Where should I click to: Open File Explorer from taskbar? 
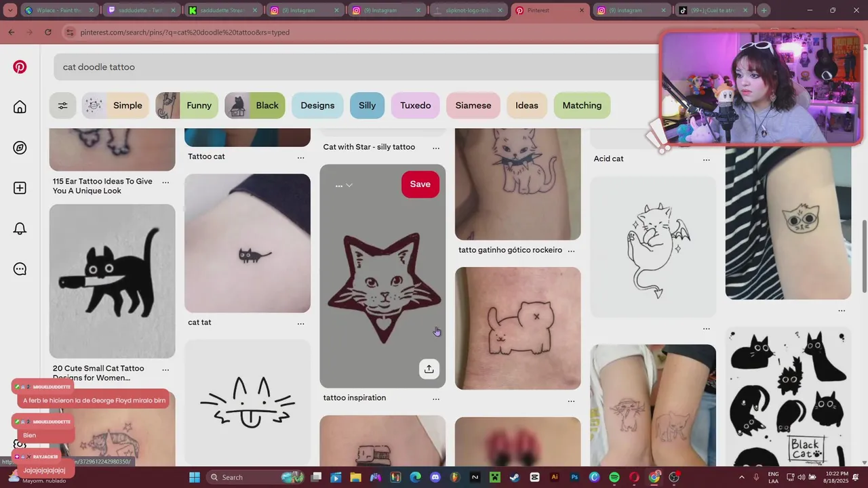355,477
